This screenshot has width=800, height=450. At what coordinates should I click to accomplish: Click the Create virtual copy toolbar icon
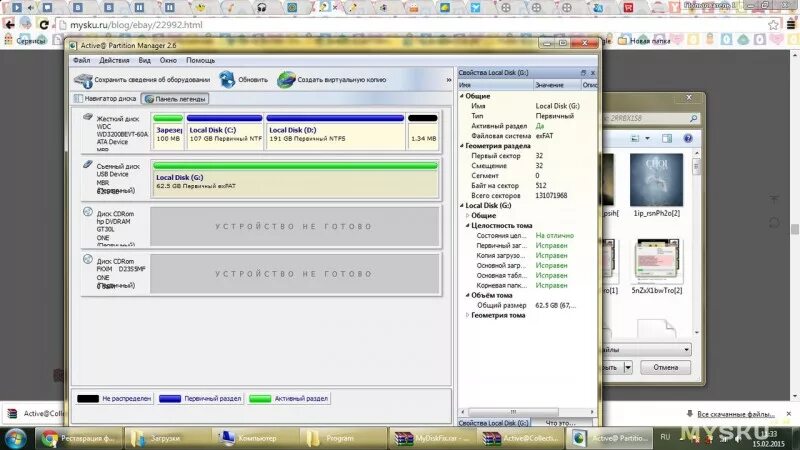[286, 80]
